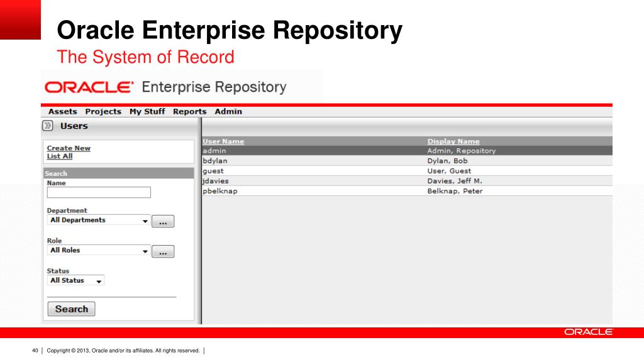The height and width of the screenshot is (362, 644).
Task: Click the List All link
Action: [60, 156]
